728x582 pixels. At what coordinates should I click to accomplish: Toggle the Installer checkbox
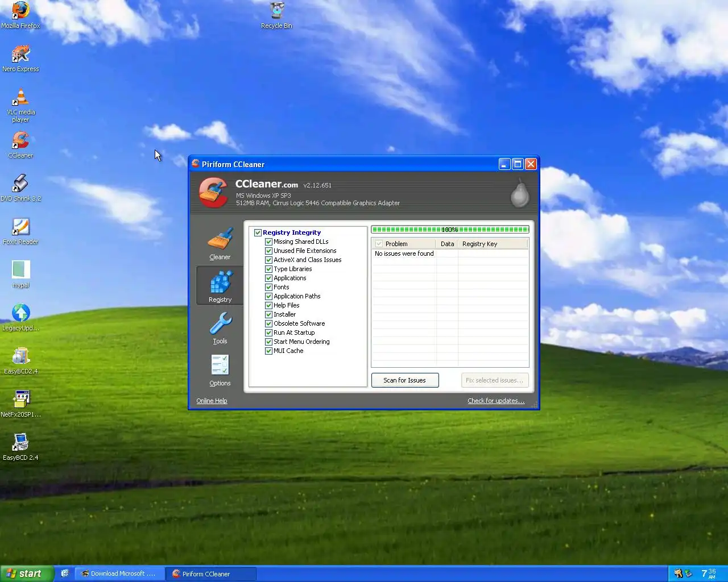(x=268, y=314)
